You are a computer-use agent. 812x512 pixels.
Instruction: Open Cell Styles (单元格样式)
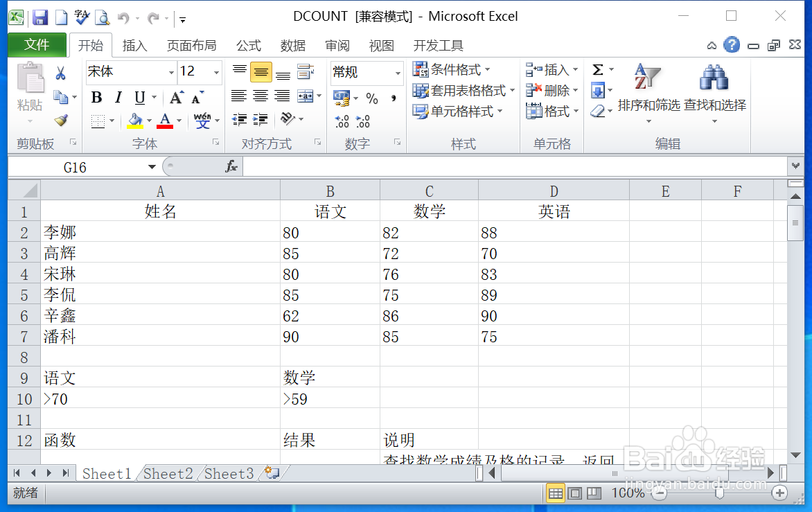(458, 112)
